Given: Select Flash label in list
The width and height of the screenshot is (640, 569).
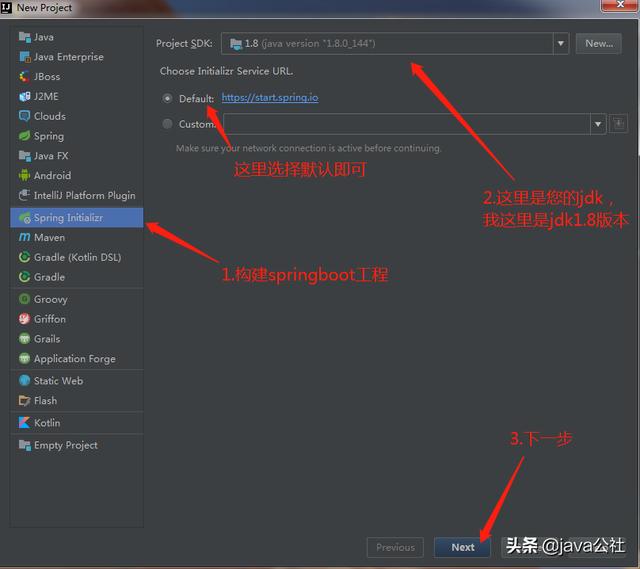Looking at the screenshot, I should [45, 400].
